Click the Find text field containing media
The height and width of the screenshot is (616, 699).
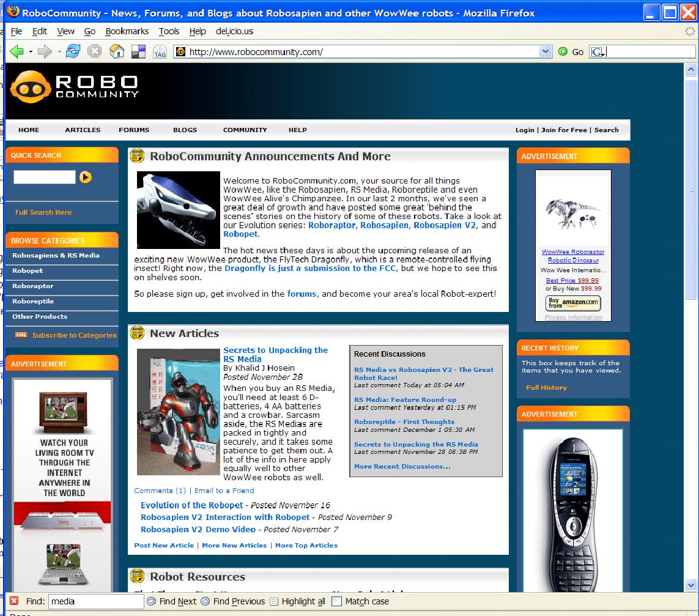click(96, 601)
